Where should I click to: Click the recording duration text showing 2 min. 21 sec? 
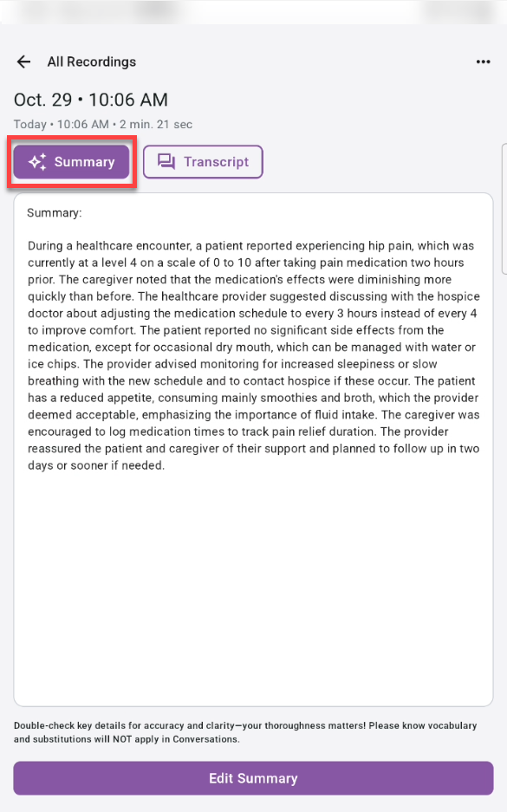(x=159, y=124)
